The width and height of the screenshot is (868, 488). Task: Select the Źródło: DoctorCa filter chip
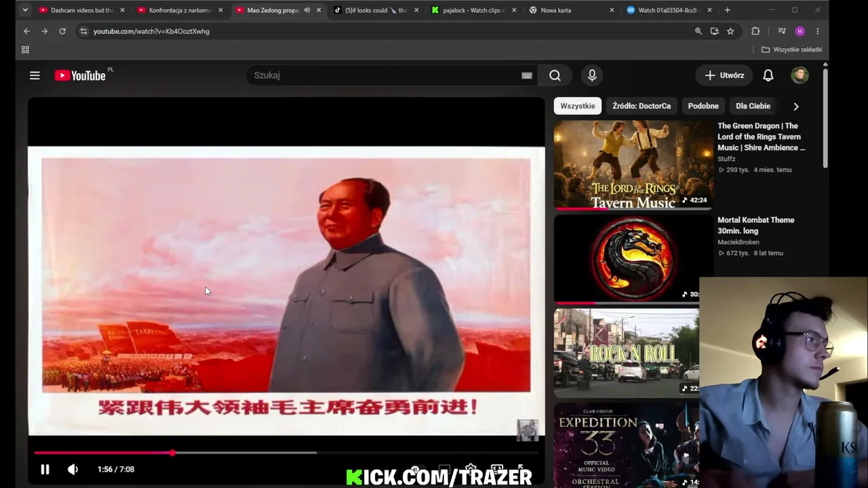pos(642,106)
